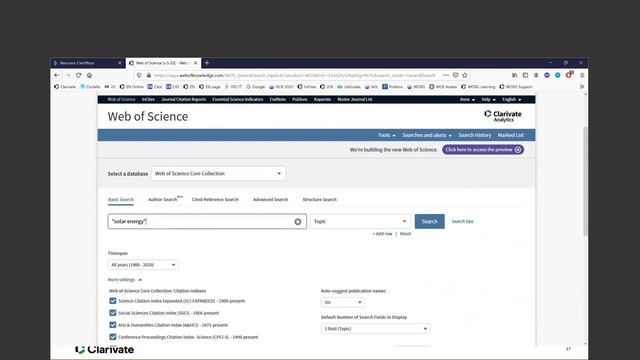Show the tracking protection shield icon info
Screen dimensions: 640x360
tap(139, 75)
